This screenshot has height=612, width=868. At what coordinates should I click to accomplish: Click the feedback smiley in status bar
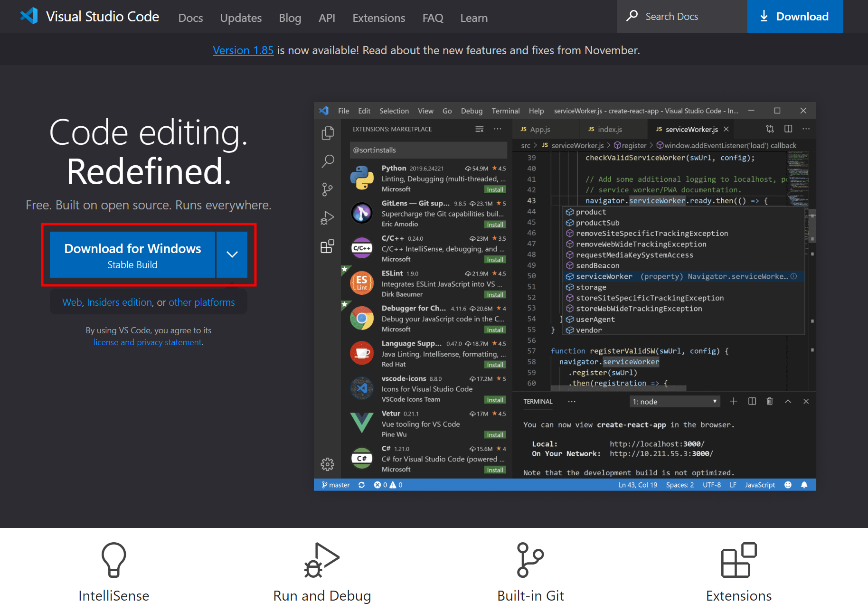click(x=788, y=485)
